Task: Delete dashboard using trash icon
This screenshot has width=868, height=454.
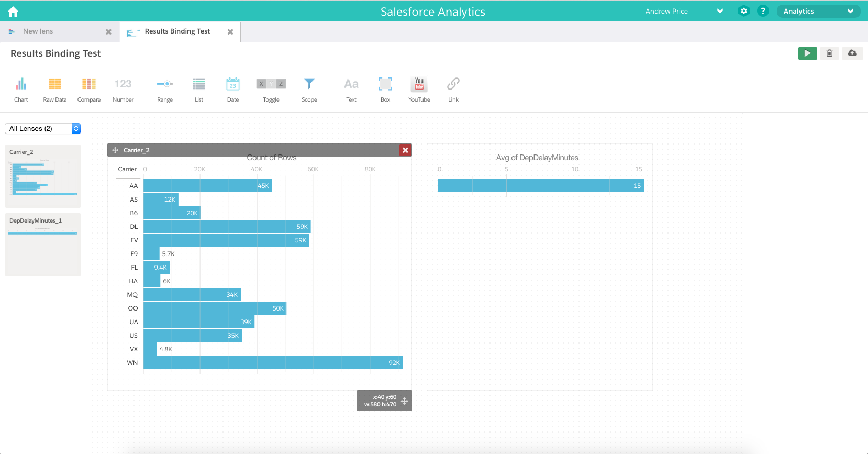Action: (x=830, y=53)
